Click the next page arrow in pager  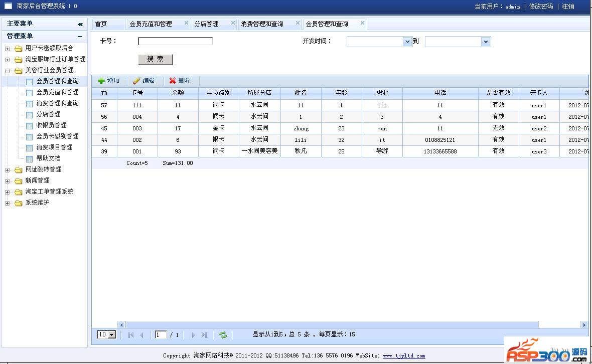[x=193, y=335]
